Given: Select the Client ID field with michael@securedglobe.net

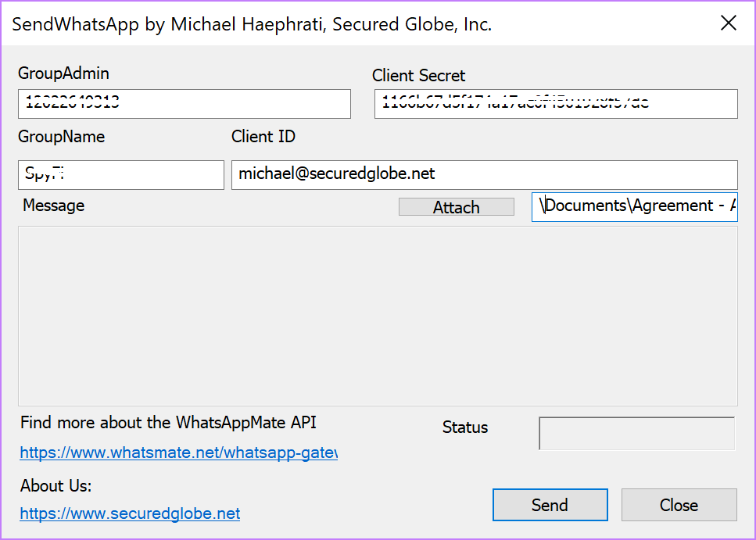Looking at the screenshot, I should click(x=485, y=175).
